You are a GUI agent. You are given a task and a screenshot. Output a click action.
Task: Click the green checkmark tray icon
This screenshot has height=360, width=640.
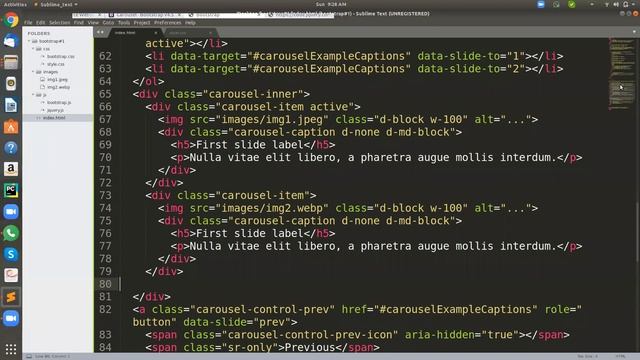click(x=572, y=4)
